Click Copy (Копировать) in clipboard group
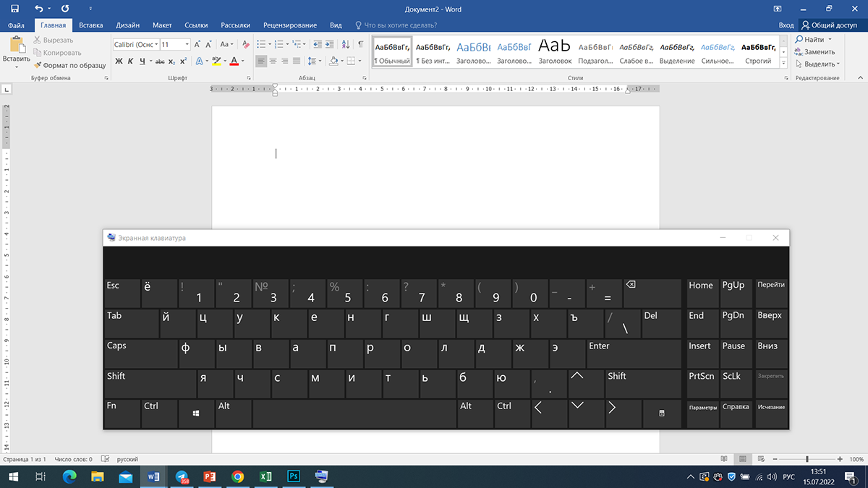Screen dimensions: 868x488 pyautogui.click(x=57, y=53)
